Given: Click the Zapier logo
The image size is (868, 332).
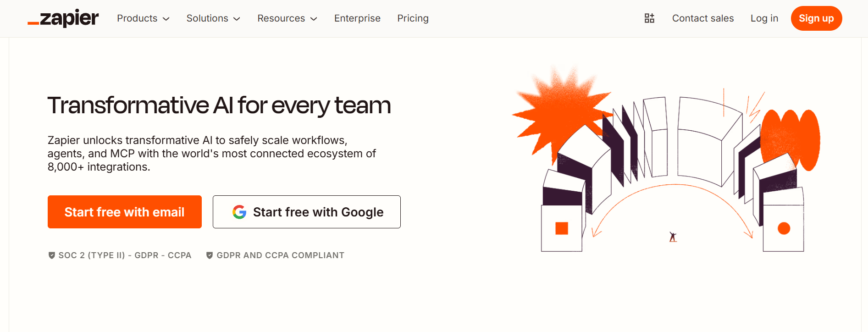Looking at the screenshot, I should [x=63, y=18].
